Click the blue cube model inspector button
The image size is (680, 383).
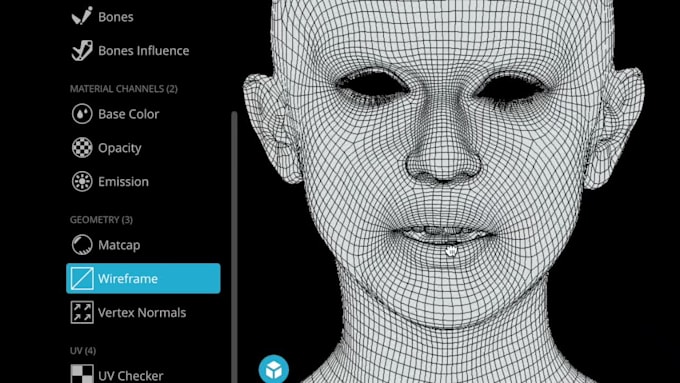click(274, 370)
